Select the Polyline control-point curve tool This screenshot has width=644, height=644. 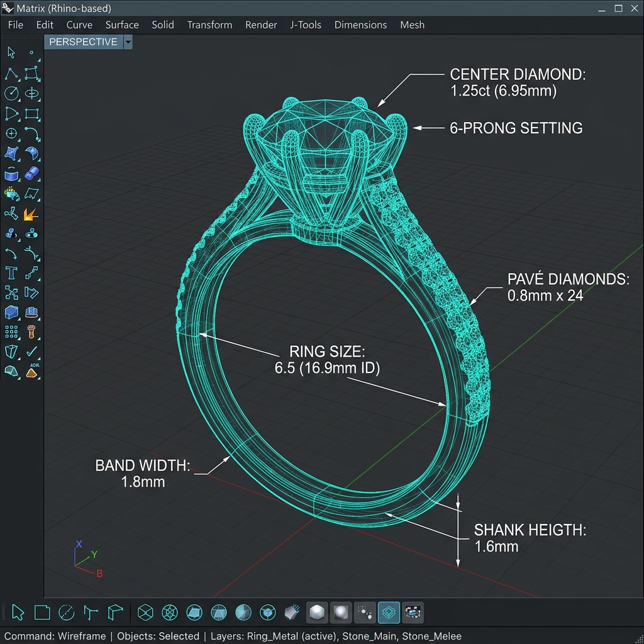pyautogui.click(x=11, y=74)
